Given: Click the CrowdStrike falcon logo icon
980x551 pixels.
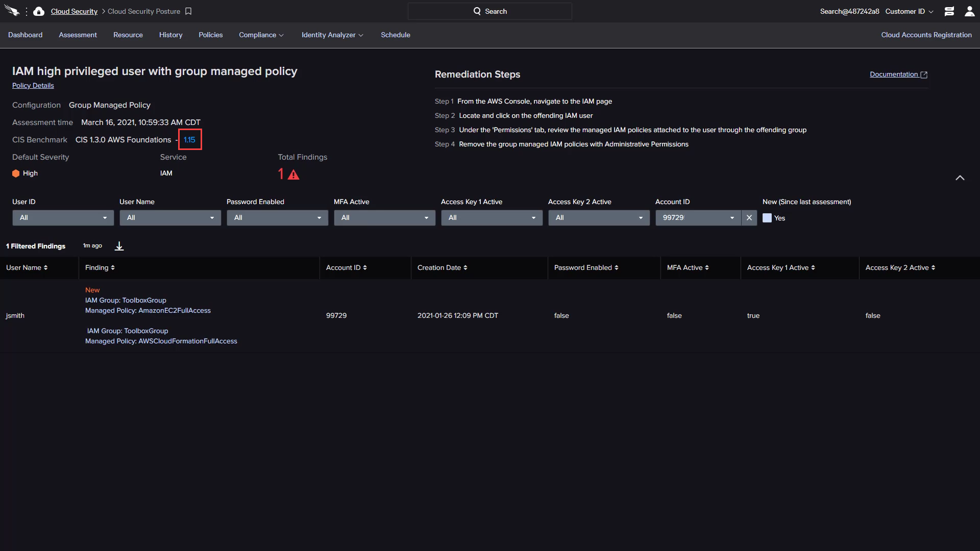Looking at the screenshot, I should coord(12,11).
